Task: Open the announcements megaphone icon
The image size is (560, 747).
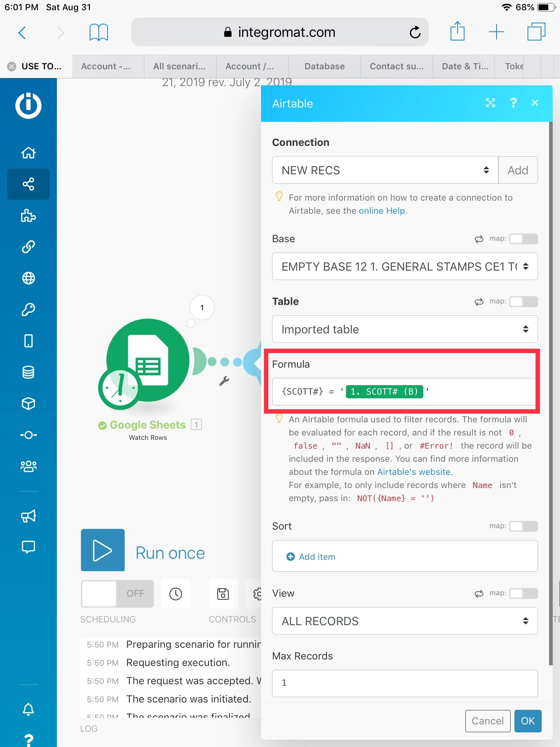Action: [28, 516]
